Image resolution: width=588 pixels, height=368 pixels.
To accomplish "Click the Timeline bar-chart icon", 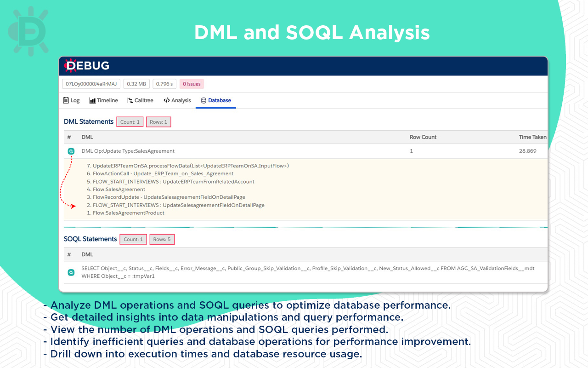I will tap(92, 100).
